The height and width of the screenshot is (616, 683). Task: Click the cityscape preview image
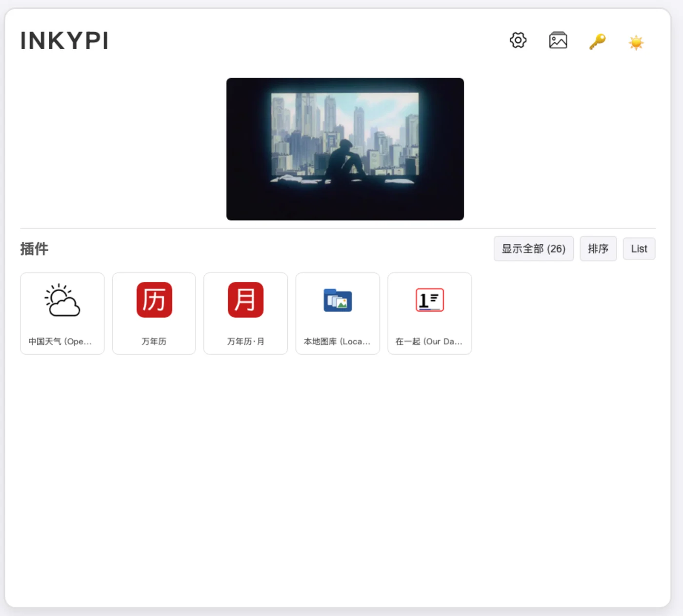point(345,149)
